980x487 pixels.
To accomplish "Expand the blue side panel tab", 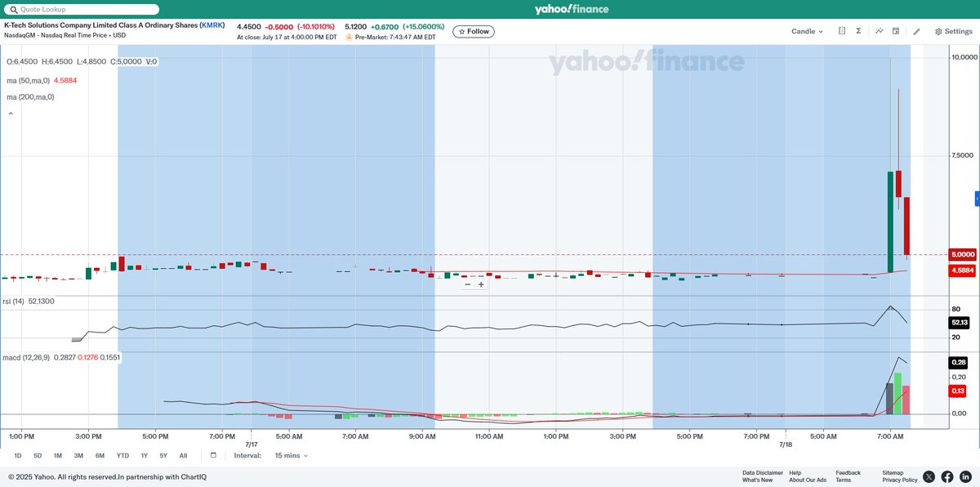I will pos(977,199).
